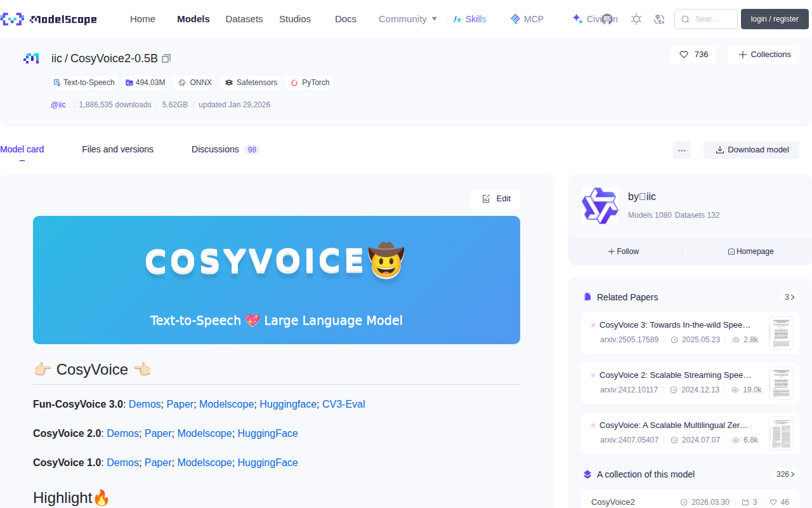
Task: Open the three-dots more options menu
Action: [x=682, y=150]
